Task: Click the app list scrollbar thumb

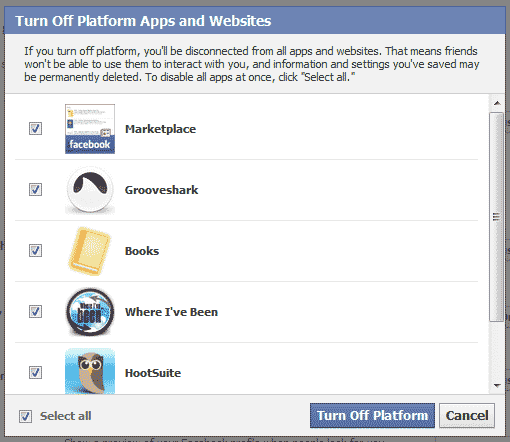Action: [x=497, y=217]
